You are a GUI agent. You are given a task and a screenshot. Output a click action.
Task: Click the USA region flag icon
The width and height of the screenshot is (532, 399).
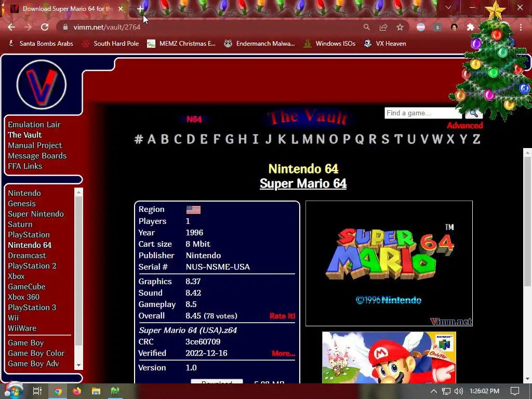(193, 210)
